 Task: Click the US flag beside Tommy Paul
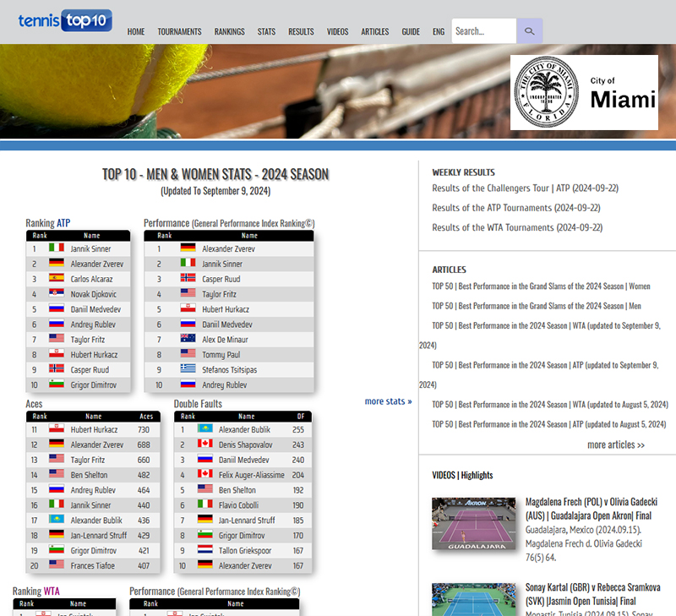point(188,353)
